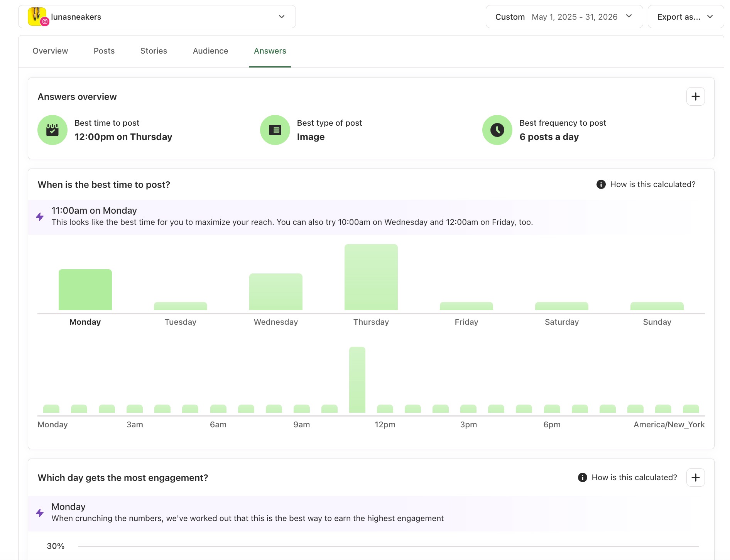Switch to the Overview tab
This screenshot has width=730, height=560.
pyautogui.click(x=50, y=51)
